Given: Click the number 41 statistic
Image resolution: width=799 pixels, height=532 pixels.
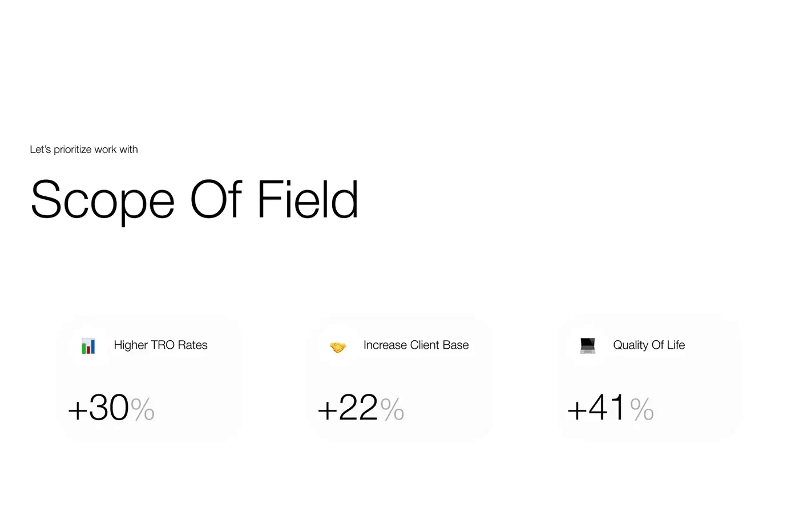Looking at the screenshot, I should point(607,408).
